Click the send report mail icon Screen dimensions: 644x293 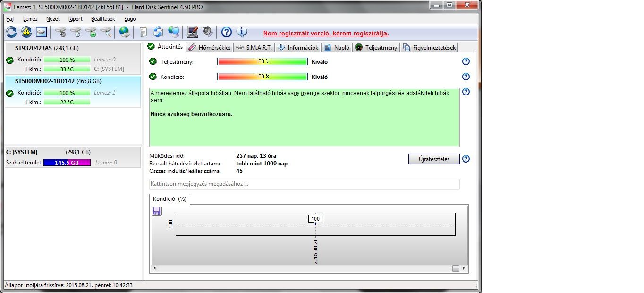tap(159, 32)
